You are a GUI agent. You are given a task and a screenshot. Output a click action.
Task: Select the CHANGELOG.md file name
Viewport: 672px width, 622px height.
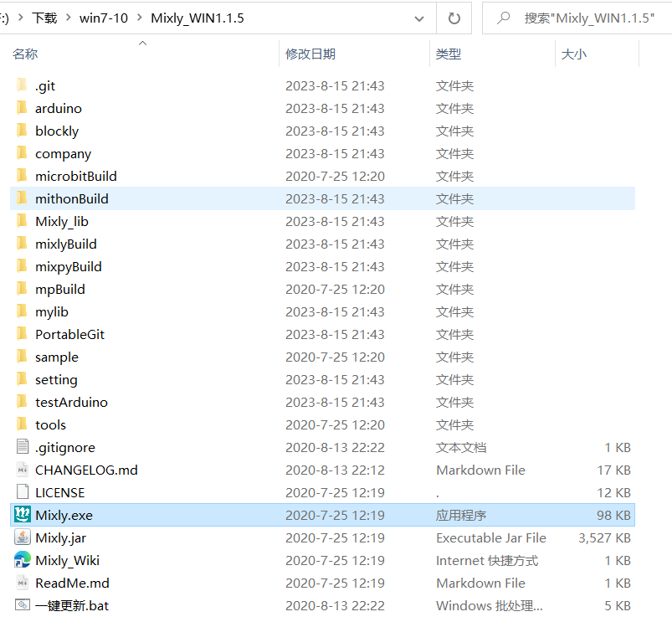(x=86, y=470)
